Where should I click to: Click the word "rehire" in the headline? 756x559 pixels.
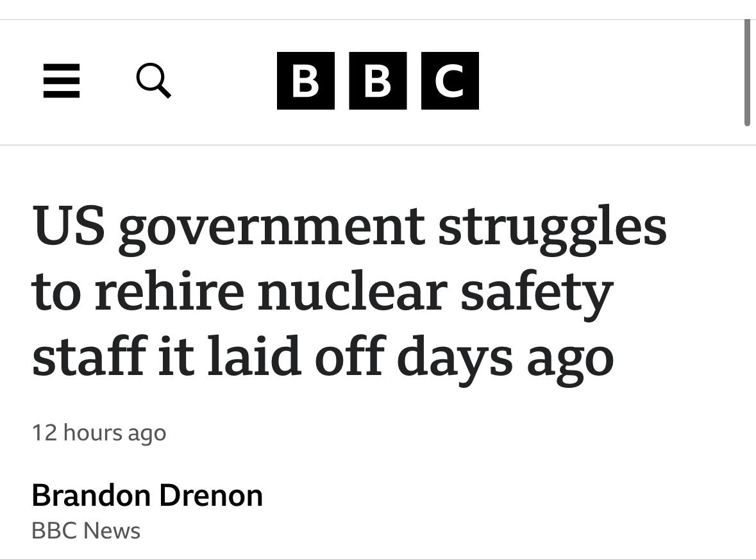click(169, 292)
